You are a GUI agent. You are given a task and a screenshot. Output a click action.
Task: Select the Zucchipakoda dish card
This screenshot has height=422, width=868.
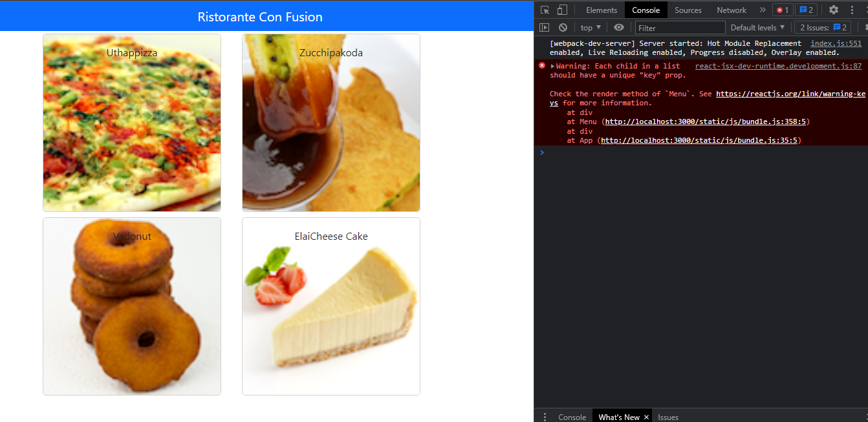(x=331, y=123)
